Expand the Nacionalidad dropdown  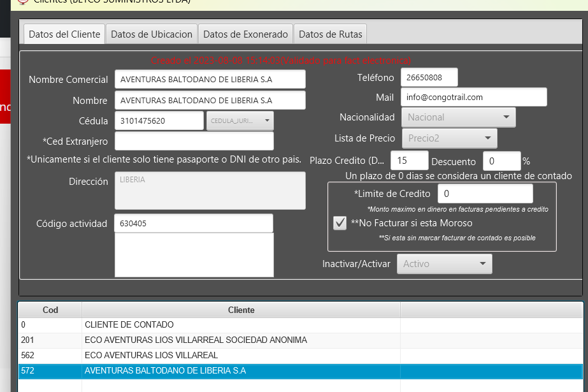(458, 117)
